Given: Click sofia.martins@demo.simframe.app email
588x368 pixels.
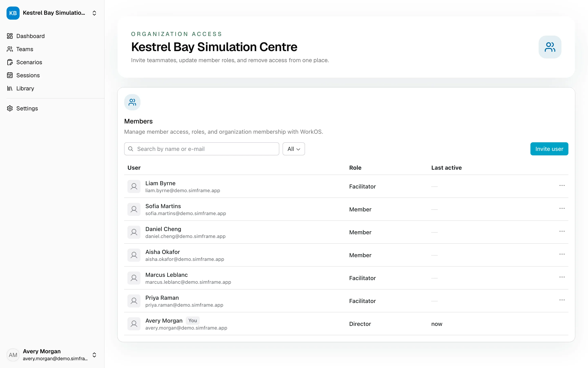Looking at the screenshot, I should tap(186, 213).
